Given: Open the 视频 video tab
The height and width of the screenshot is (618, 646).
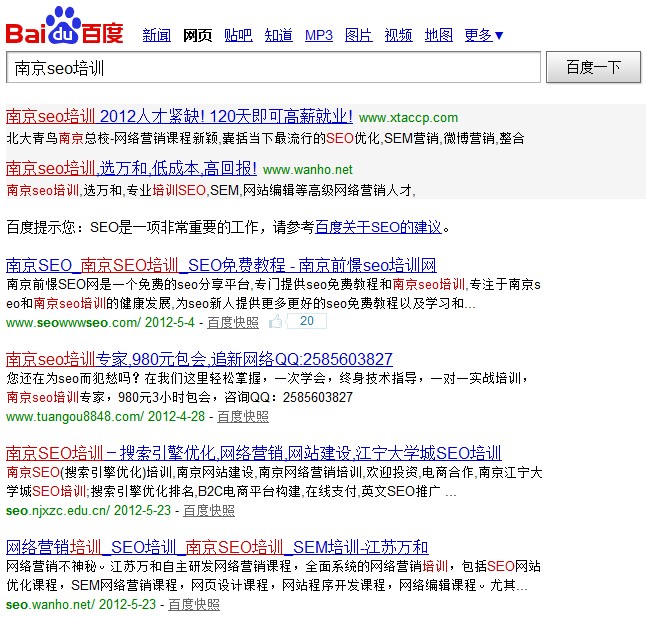Looking at the screenshot, I should (398, 35).
